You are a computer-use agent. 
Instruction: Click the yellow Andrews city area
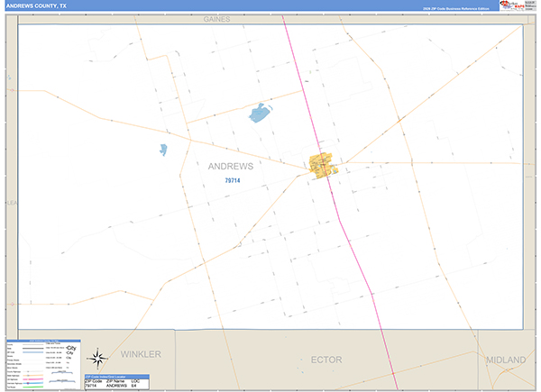[x=323, y=166]
